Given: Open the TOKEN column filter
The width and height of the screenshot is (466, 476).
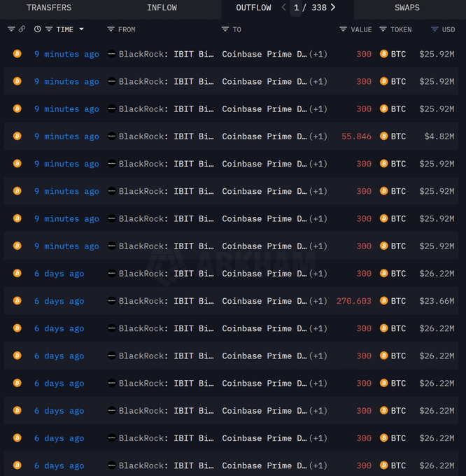Looking at the screenshot, I should tap(383, 29).
